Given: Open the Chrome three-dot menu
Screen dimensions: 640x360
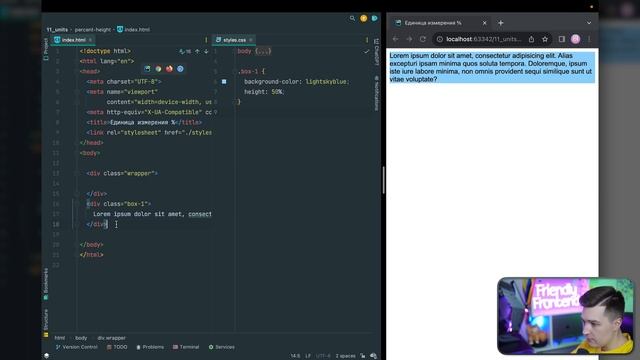Looking at the screenshot, I should tap(589, 39).
